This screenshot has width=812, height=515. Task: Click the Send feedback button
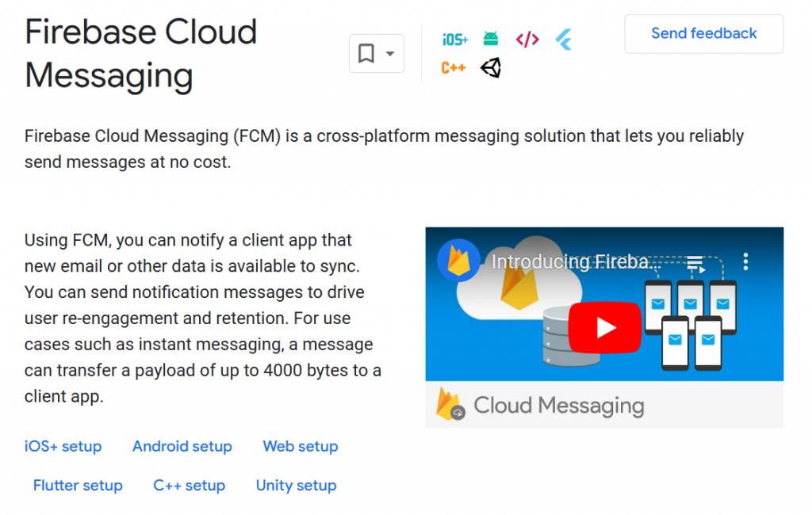703,33
